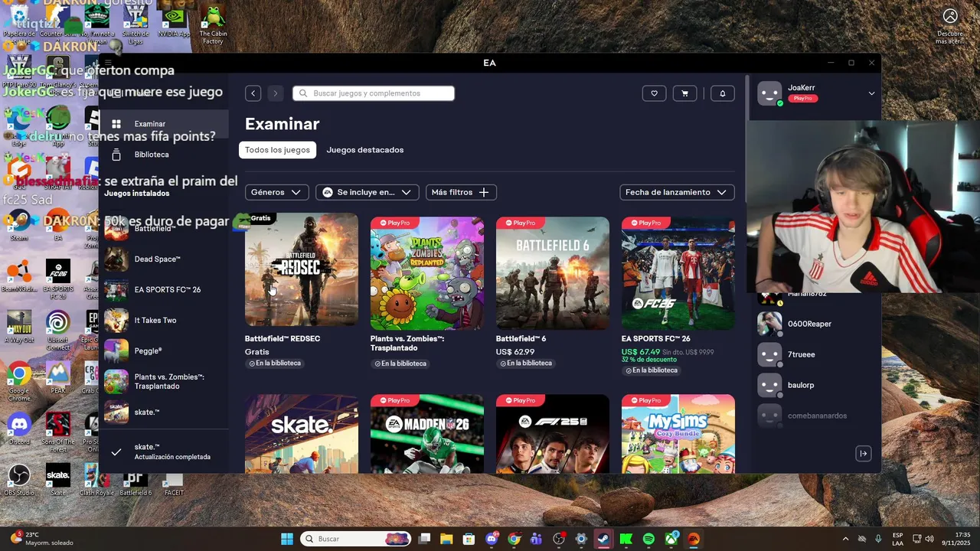Show hidden system tray icons chevron
This screenshot has height=551, width=980.
pos(845,539)
